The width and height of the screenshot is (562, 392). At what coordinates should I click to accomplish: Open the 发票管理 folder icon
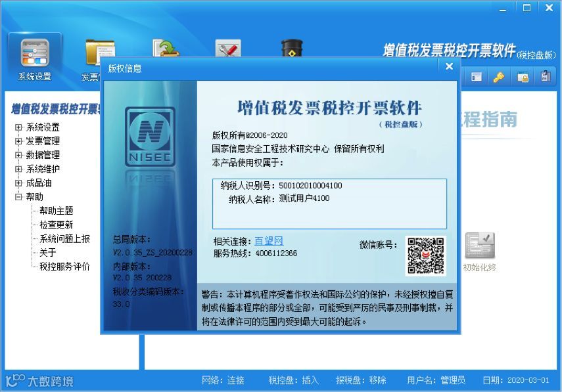(x=100, y=52)
